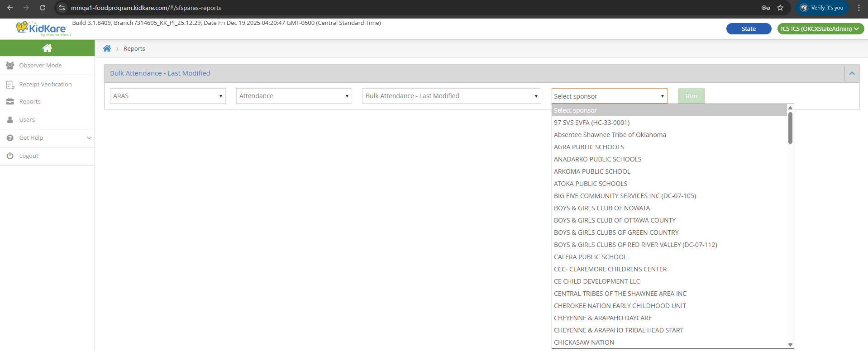
Task: Go back with browser back arrow
Action: point(10,8)
